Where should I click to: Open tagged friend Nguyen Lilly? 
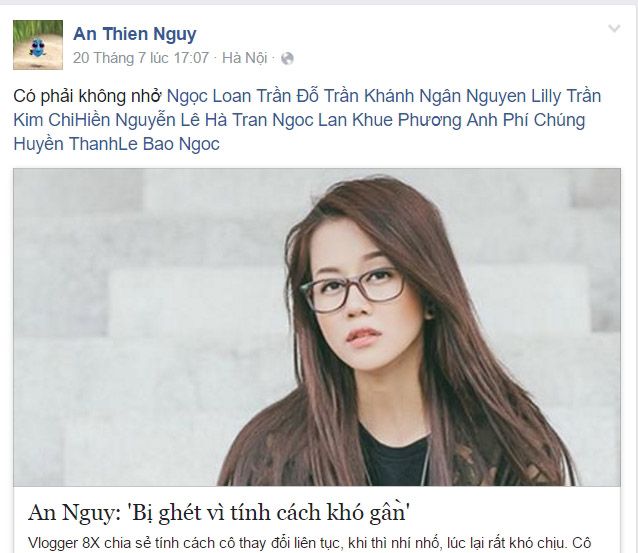(513, 96)
